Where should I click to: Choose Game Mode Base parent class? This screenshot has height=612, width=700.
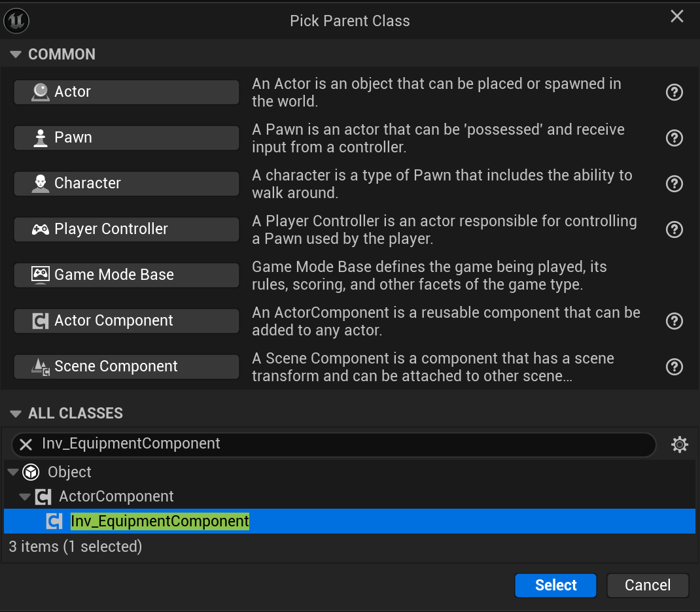coord(126,275)
